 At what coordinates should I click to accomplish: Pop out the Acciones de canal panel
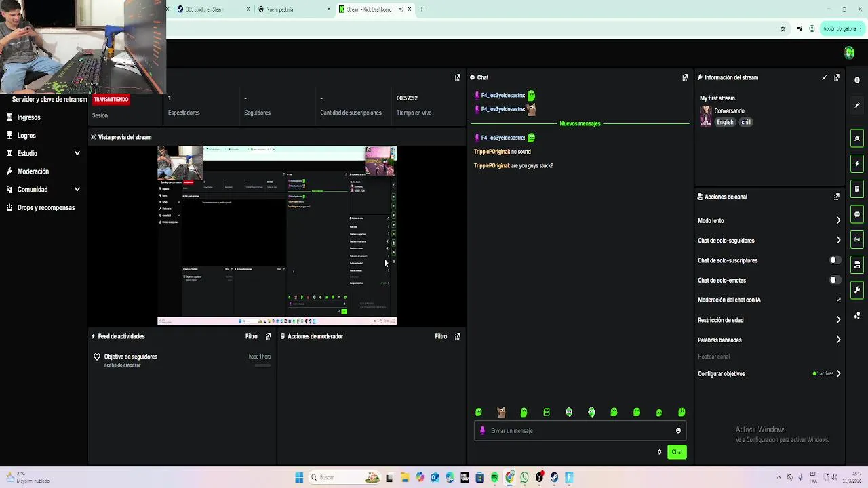pos(837,197)
